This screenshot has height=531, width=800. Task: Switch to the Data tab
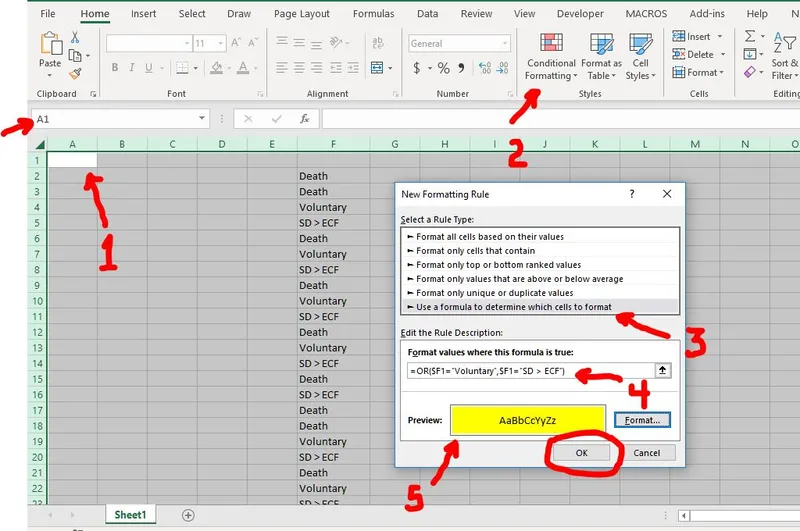pos(427,14)
